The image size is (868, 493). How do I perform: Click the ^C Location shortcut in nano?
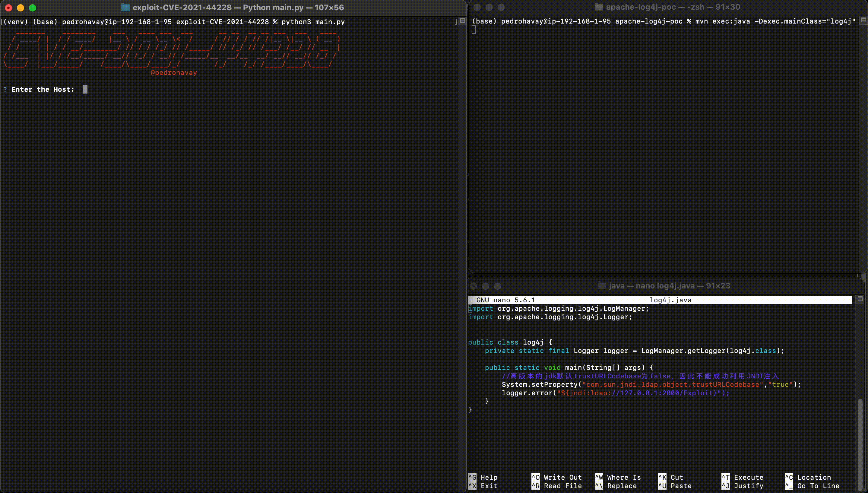point(808,477)
